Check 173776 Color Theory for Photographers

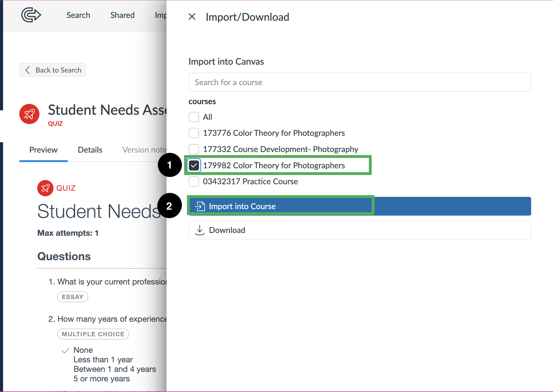pos(194,133)
